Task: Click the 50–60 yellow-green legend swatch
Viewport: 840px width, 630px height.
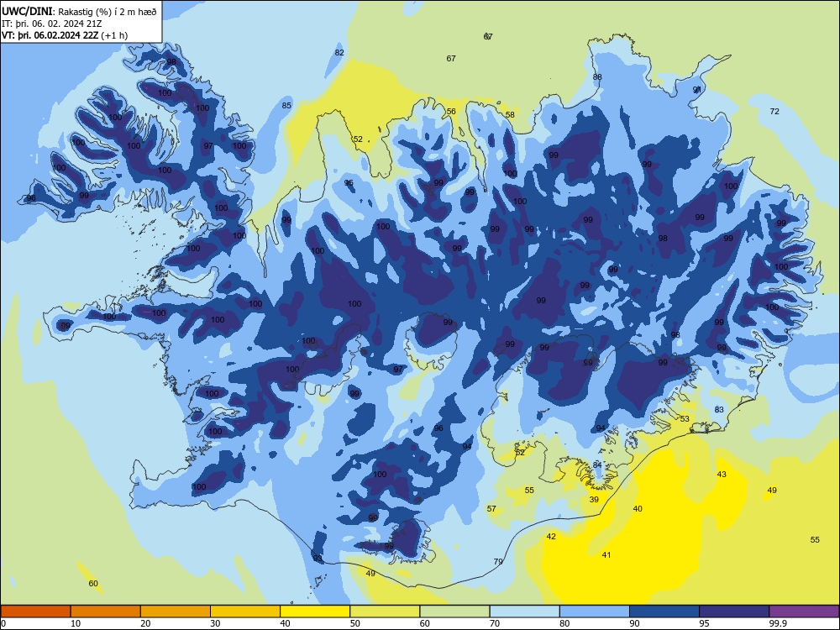Action: [x=385, y=612]
